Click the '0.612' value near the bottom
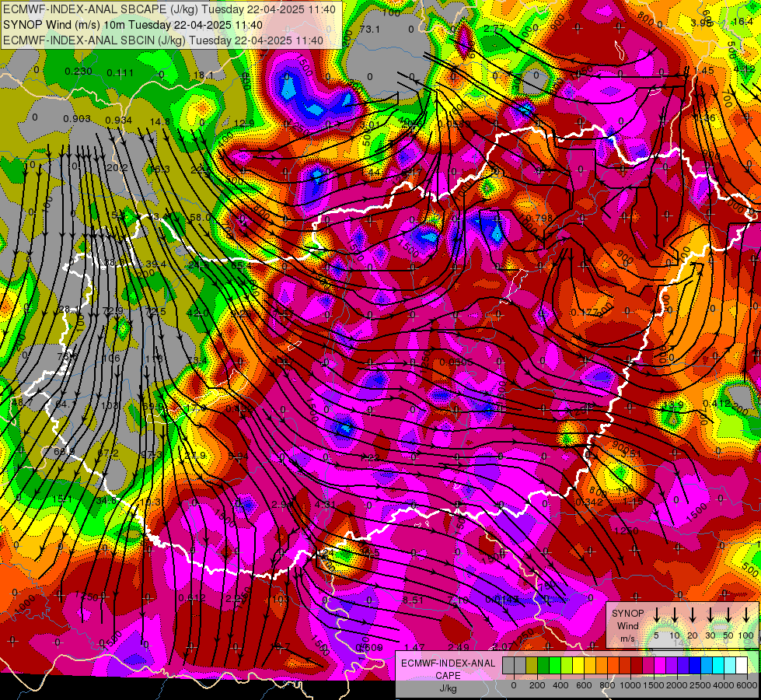This screenshot has width=761, height=700. point(192,598)
